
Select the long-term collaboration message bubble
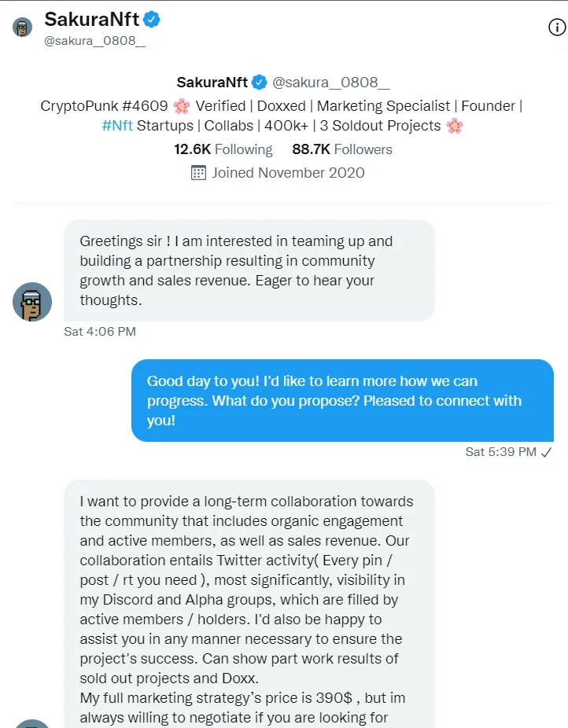point(249,604)
